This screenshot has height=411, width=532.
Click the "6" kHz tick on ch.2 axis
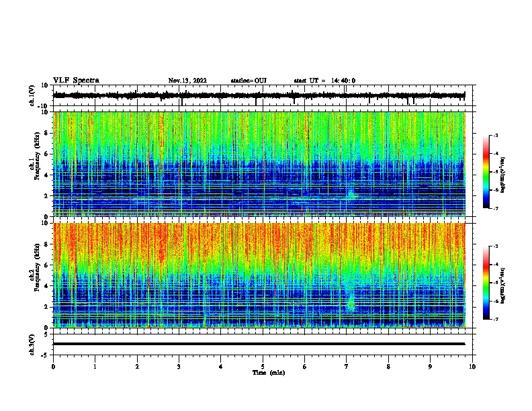[46, 265]
